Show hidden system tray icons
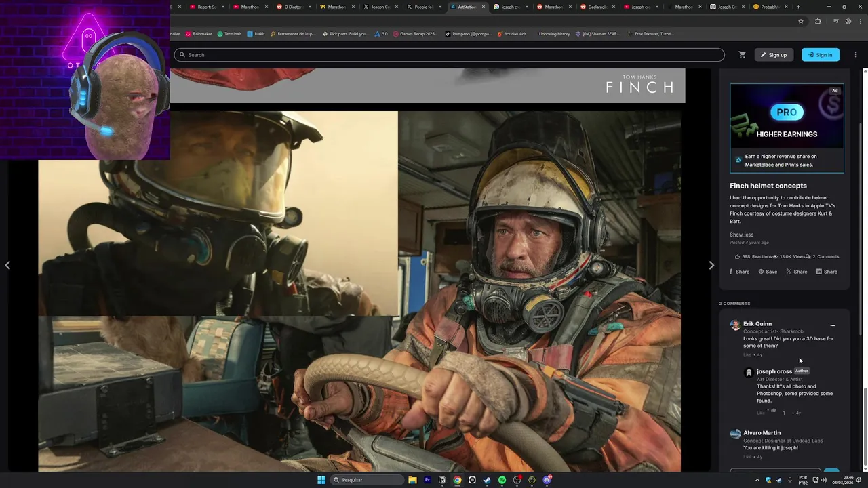The width and height of the screenshot is (868, 488). click(x=757, y=480)
